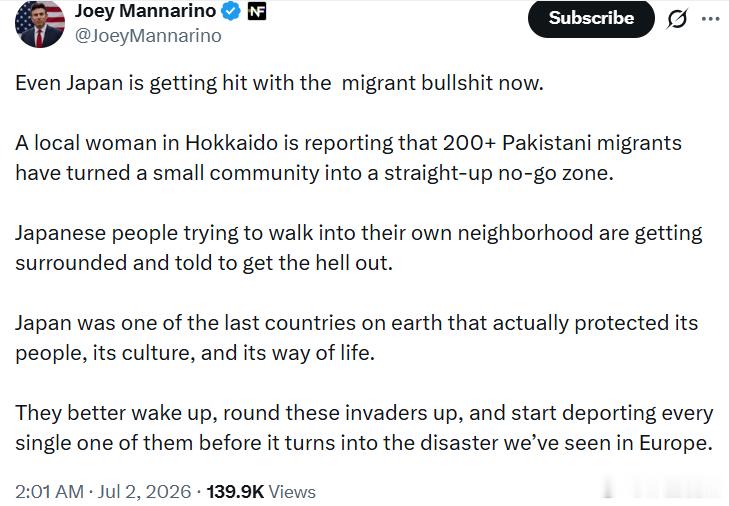Open the three-dot more options menu
The image size is (729, 506).
pyautogui.click(x=710, y=19)
